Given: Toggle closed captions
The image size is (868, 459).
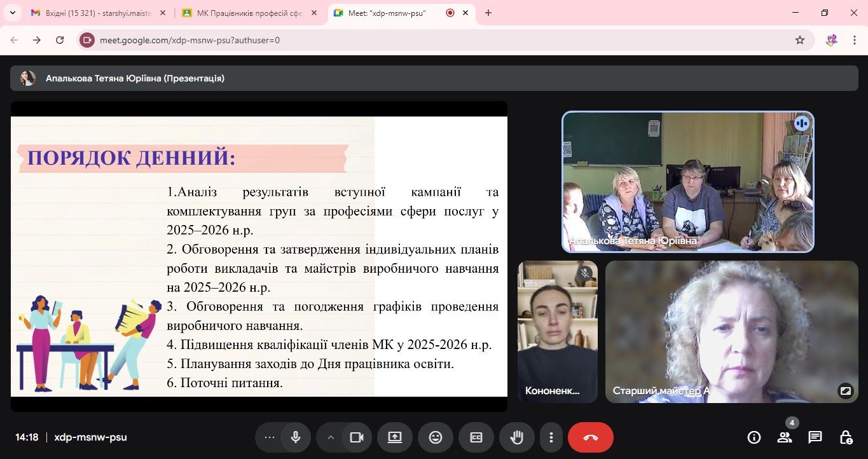Looking at the screenshot, I should (x=476, y=437).
